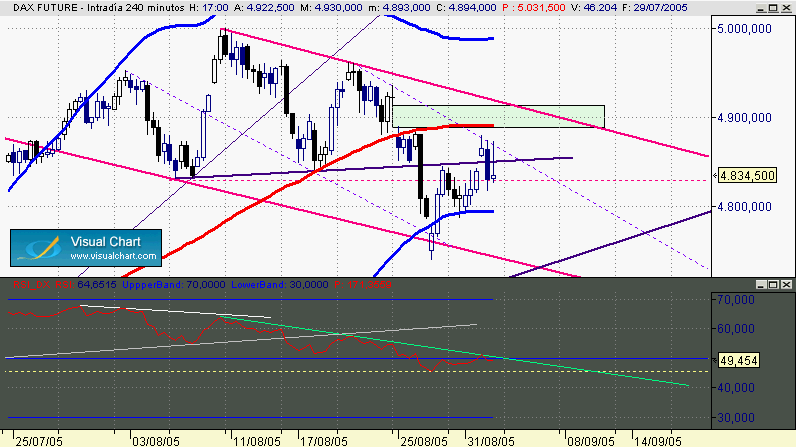Image resolution: width=796 pixels, height=447 pixels.
Task: Click the date field F: 29/07/2005
Action: [654, 8]
